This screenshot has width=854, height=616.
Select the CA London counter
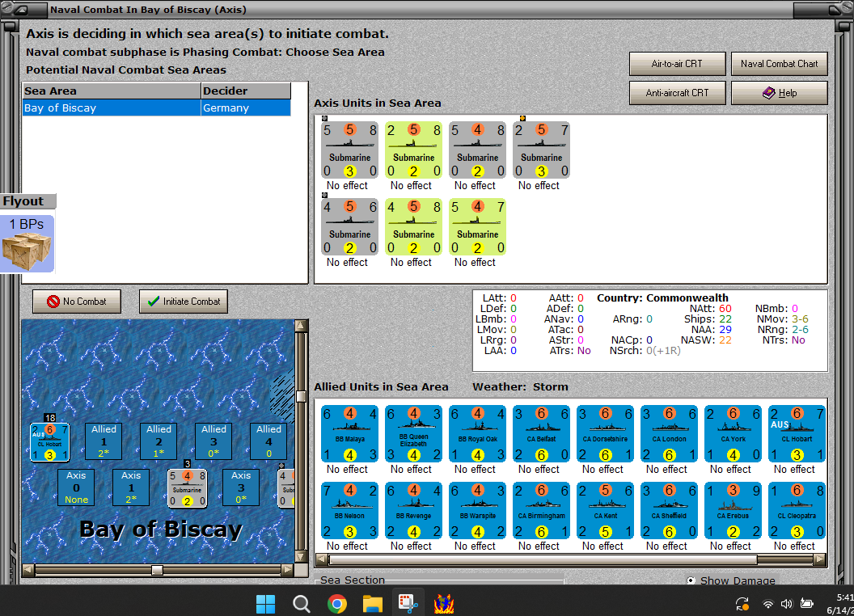(670, 433)
